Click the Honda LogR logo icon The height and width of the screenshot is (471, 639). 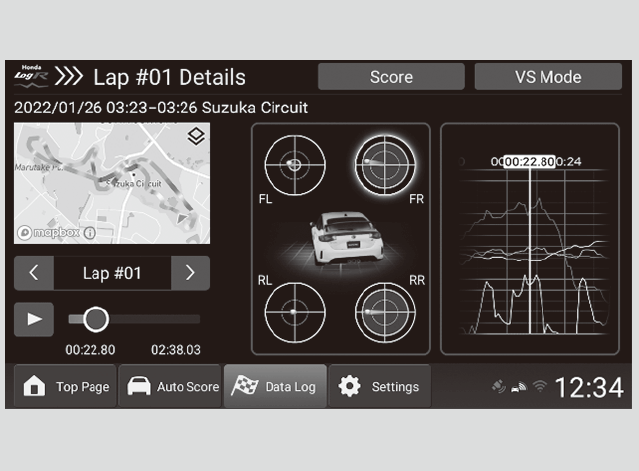point(32,77)
